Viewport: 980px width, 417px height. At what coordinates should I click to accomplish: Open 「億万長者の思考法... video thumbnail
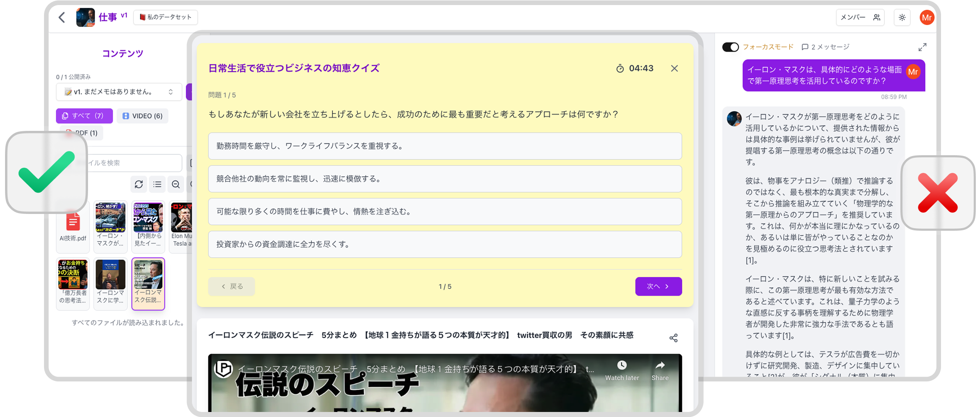[x=73, y=284]
